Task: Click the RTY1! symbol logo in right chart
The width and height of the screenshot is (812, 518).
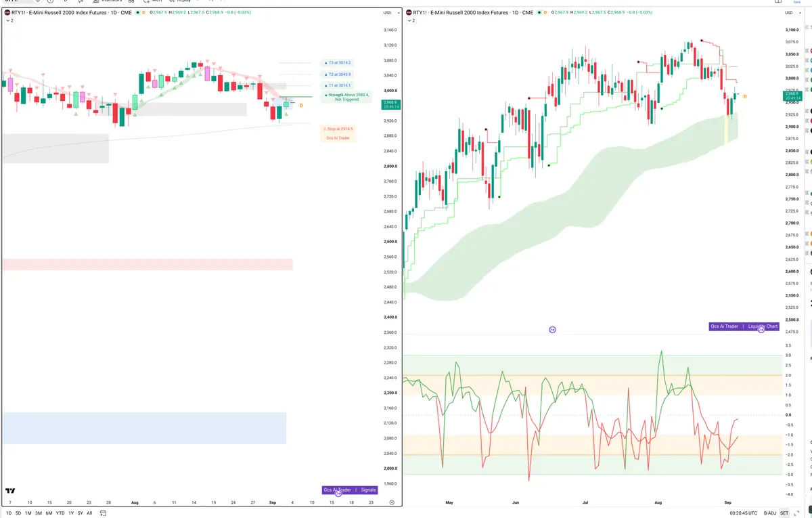Action: pyautogui.click(x=409, y=12)
